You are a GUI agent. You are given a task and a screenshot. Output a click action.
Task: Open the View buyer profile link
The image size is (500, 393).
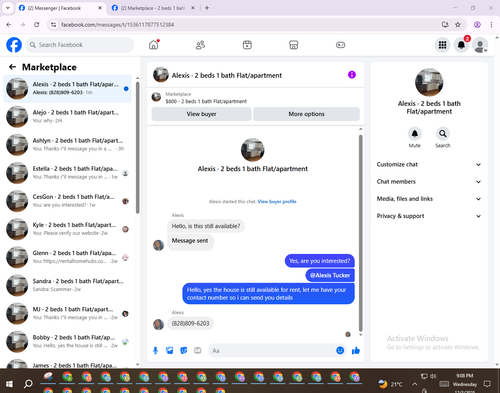[277, 201]
